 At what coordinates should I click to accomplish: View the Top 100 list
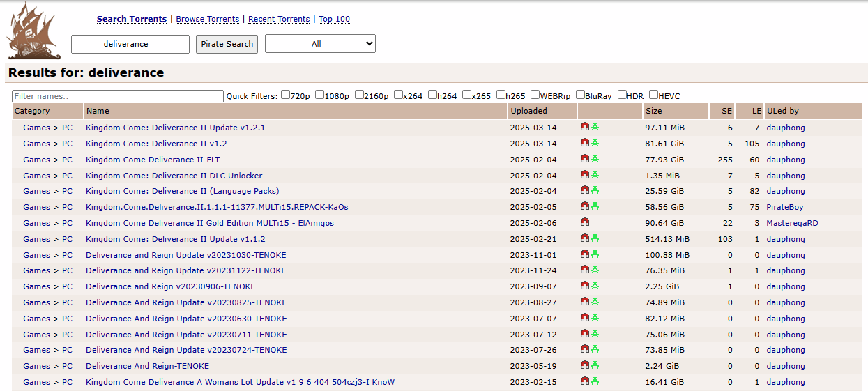(335, 19)
